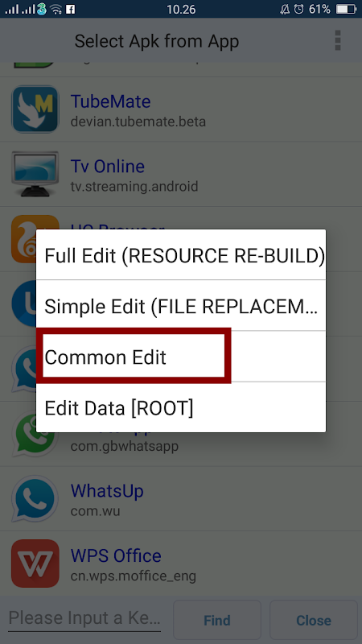Tap the WhatsUp phone icon
362x644 pixels.
click(35, 498)
